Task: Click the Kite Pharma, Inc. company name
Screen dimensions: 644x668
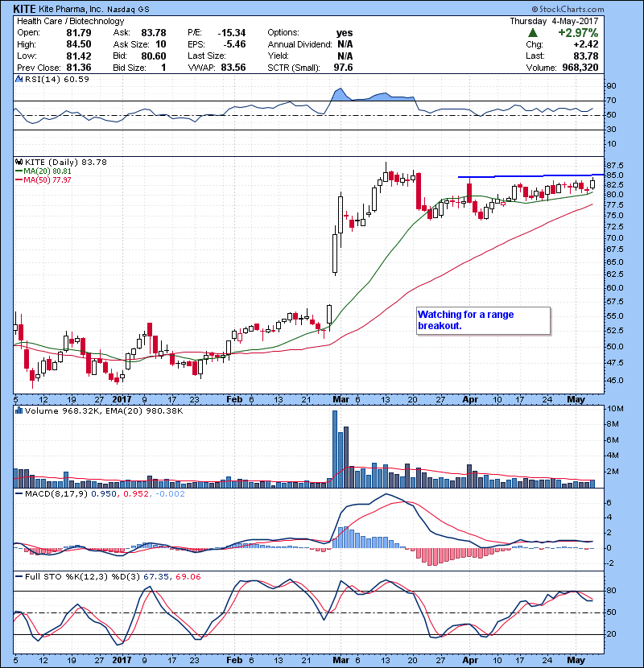Action: tap(70, 9)
